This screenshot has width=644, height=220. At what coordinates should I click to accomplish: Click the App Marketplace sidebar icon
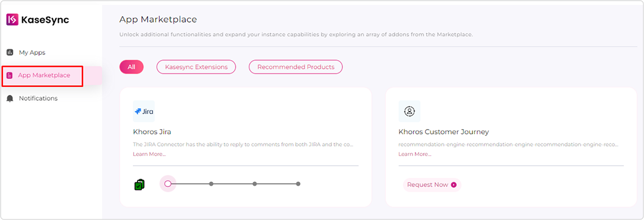(x=10, y=75)
